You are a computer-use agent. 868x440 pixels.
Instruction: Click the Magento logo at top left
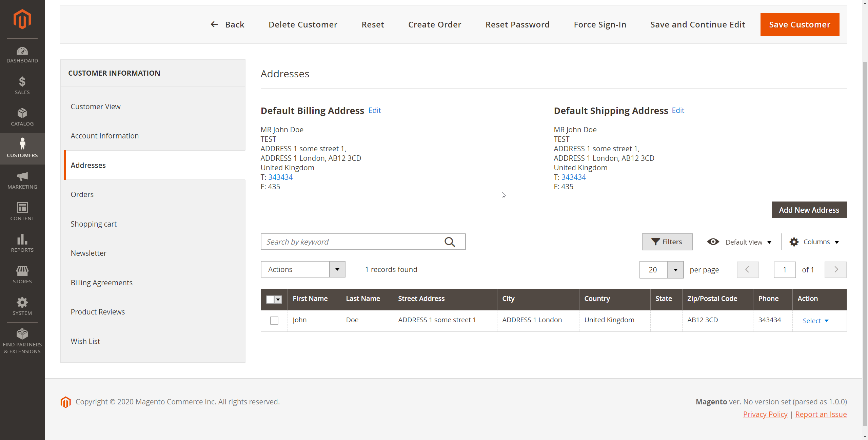(22, 19)
